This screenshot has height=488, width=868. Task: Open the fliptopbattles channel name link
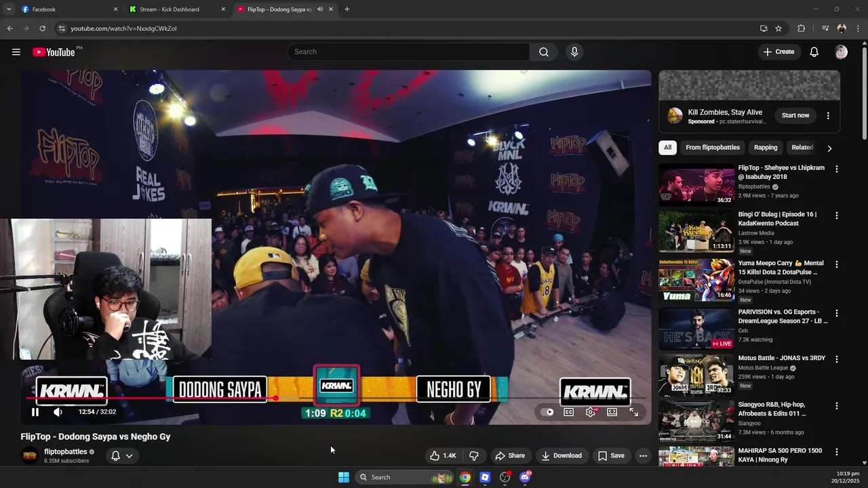[66, 451]
